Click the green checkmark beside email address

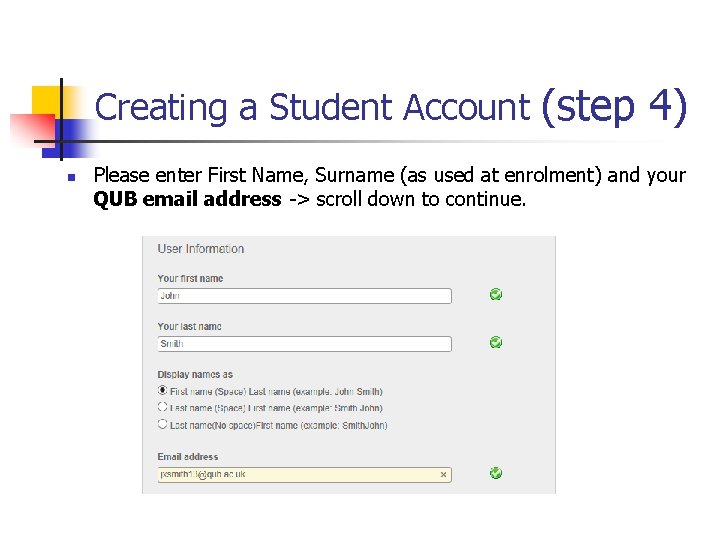click(x=496, y=474)
